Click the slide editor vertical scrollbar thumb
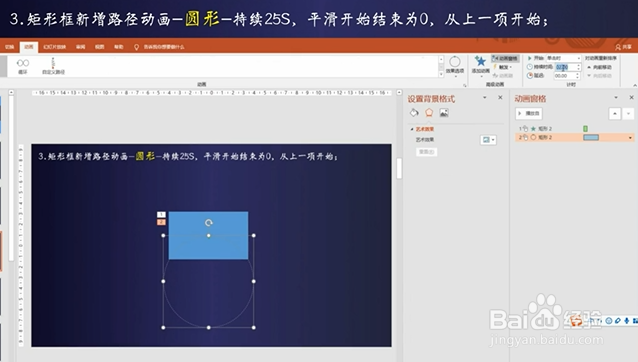 (x=399, y=169)
